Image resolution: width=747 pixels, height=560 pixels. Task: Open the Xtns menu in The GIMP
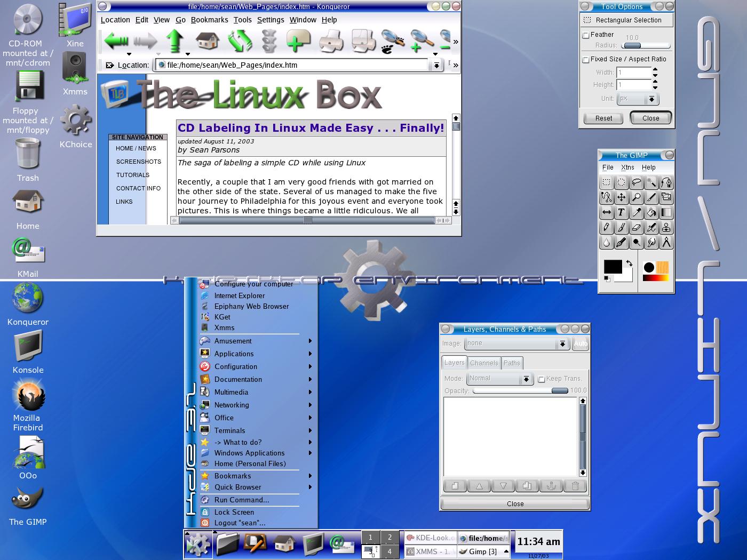pos(627,167)
